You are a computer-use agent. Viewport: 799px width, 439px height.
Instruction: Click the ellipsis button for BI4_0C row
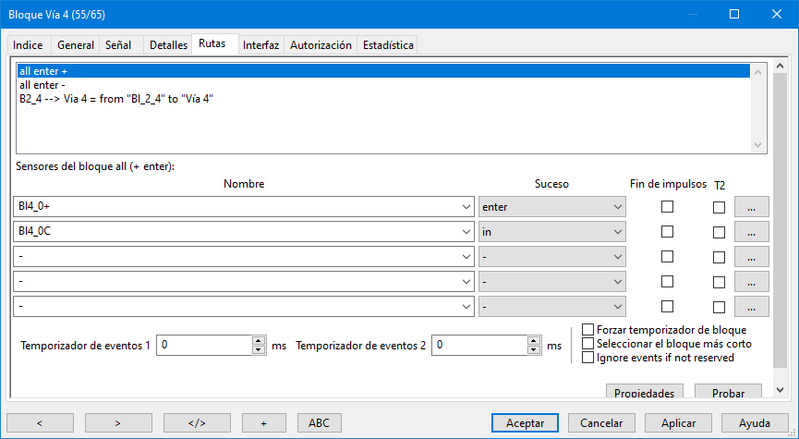click(751, 232)
